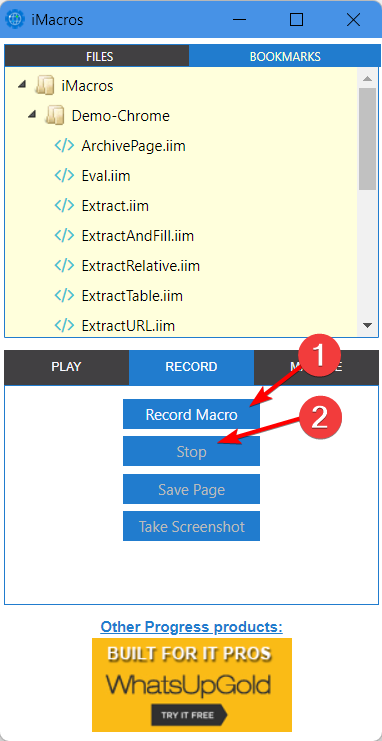Image resolution: width=382 pixels, height=741 pixels.
Task: Click the Stop recording button
Action: pyautogui.click(x=191, y=451)
